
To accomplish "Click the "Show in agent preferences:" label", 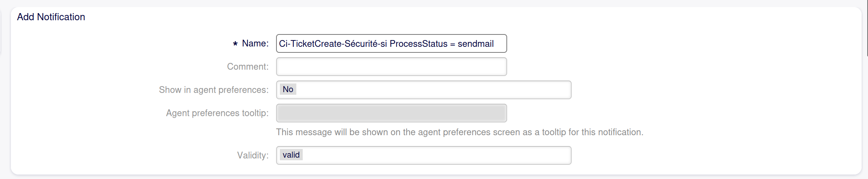I will (213, 90).
